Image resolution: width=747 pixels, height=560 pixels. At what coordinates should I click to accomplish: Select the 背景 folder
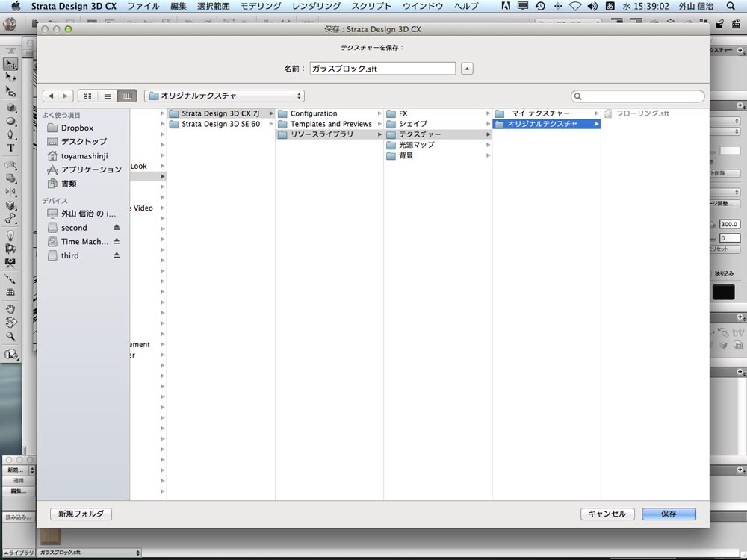[x=438, y=155]
